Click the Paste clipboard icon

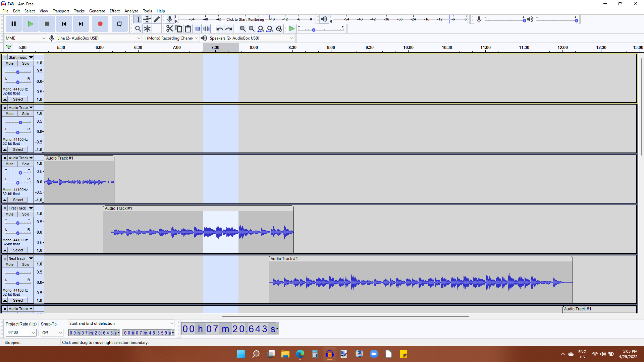pyautogui.click(x=188, y=29)
